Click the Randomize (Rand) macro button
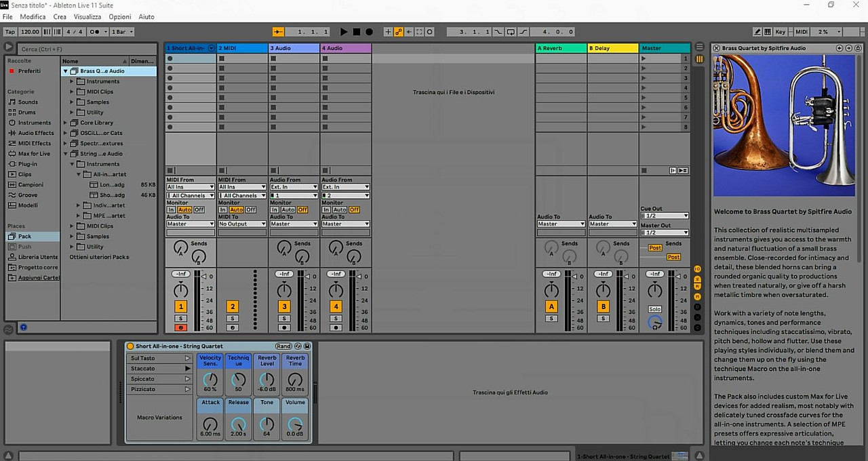The width and height of the screenshot is (868, 461). pyautogui.click(x=283, y=346)
